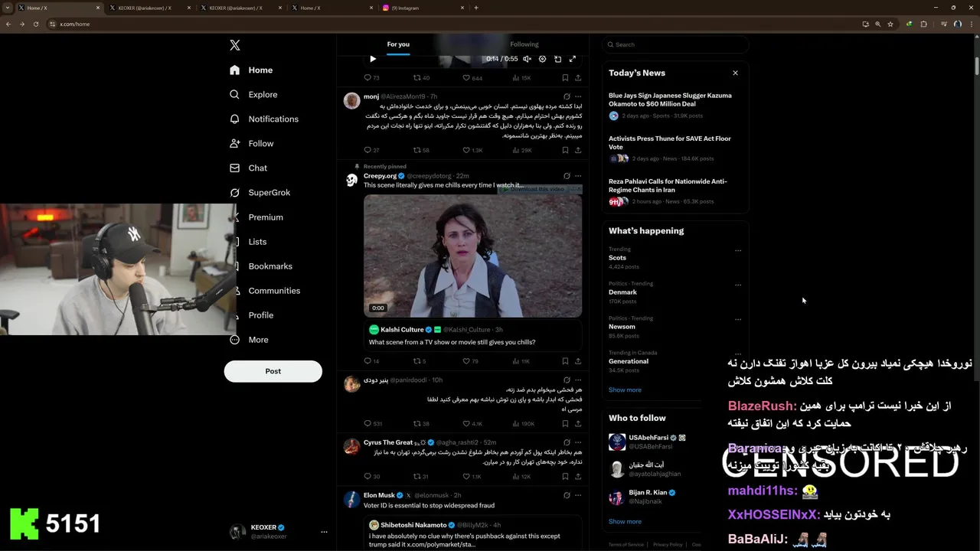
Task: Repost the monj post
Action: (421, 150)
